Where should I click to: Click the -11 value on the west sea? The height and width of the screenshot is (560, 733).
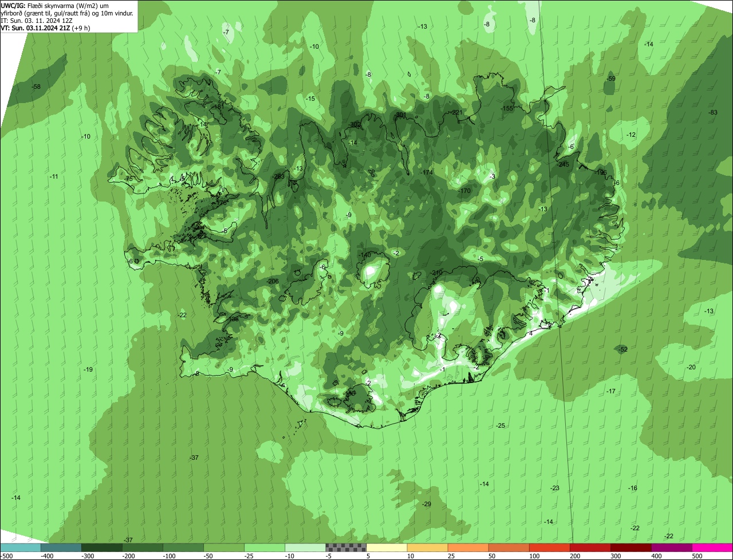[x=54, y=176]
